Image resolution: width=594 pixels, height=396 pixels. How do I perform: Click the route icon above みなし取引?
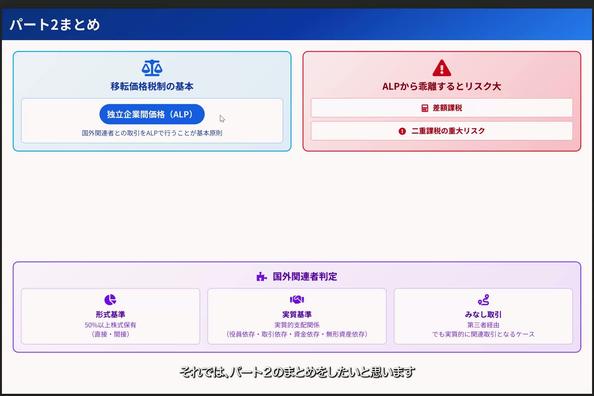click(x=483, y=300)
